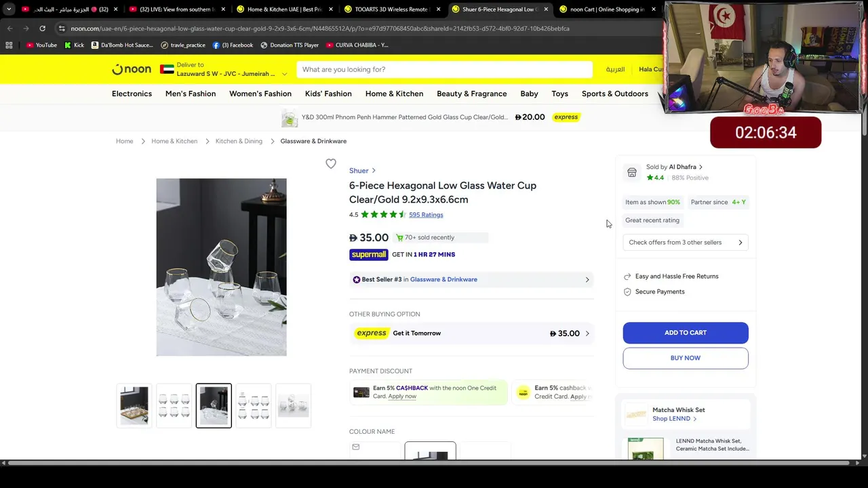Open the Men's Fashion category menu
The height and width of the screenshot is (488, 868).
[191, 94]
